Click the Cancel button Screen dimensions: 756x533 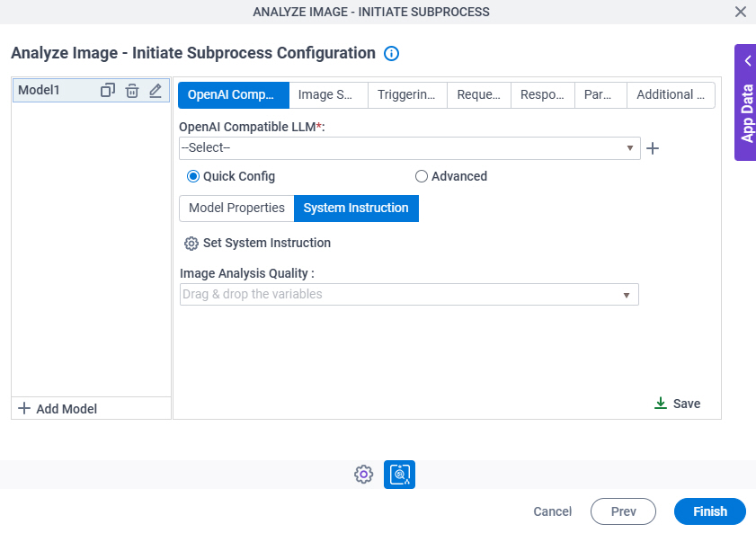(x=552, y=511)
